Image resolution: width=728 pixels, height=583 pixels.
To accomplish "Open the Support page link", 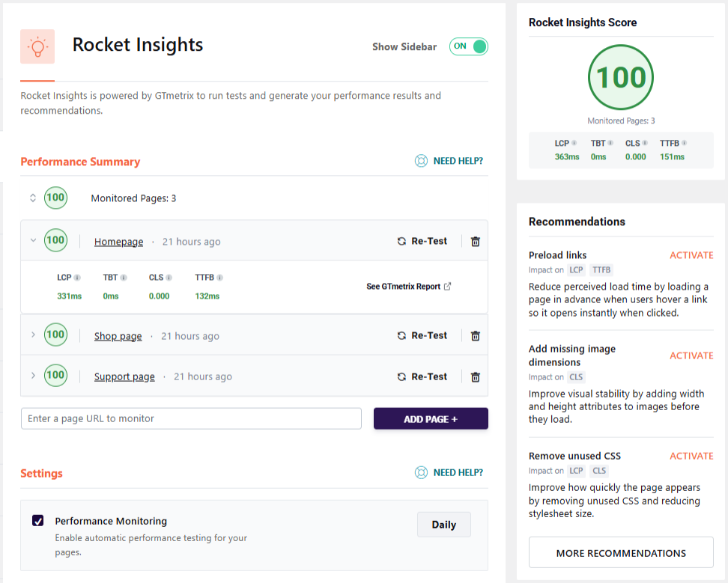I will pos(124,376).
